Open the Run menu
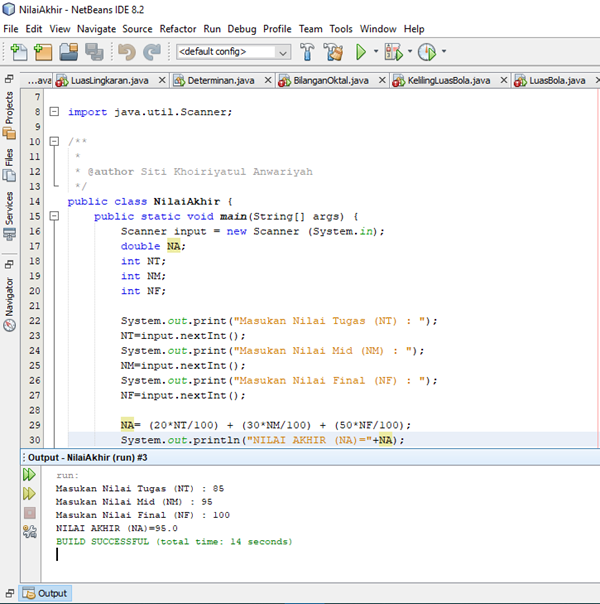 (212, 29)
